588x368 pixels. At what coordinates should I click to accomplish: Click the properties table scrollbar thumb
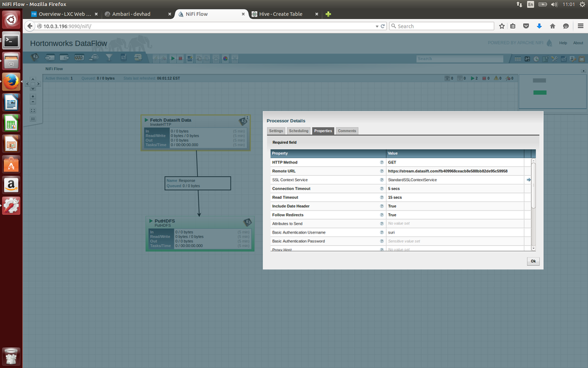click(533, 186)
